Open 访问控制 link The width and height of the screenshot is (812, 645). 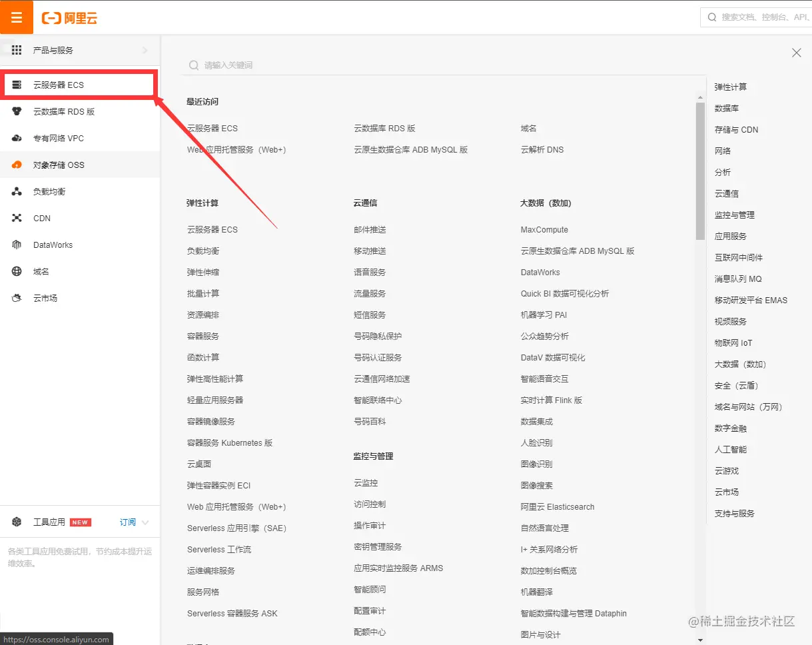(370, 504)
